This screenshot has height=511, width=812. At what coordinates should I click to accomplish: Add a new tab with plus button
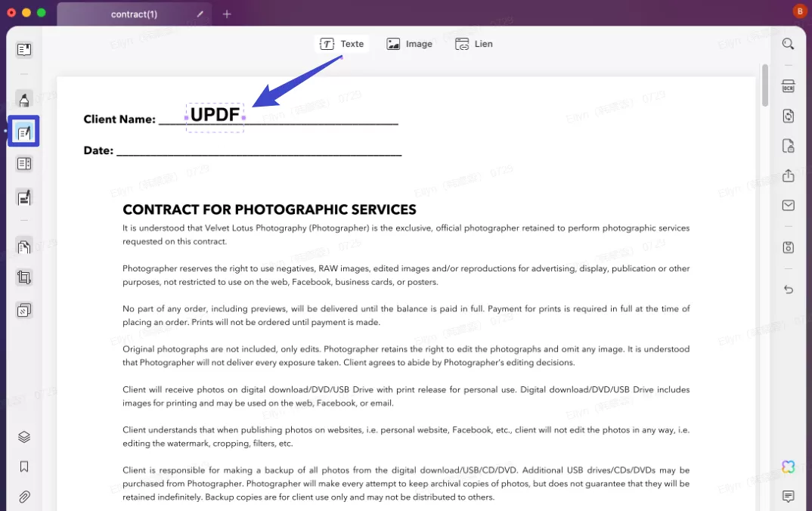coord(227,14)
